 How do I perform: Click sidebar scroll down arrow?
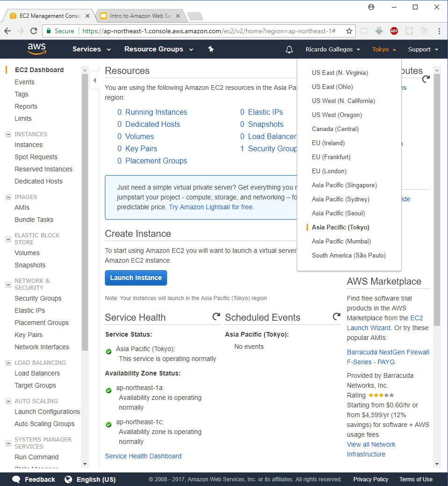(85, 464)
